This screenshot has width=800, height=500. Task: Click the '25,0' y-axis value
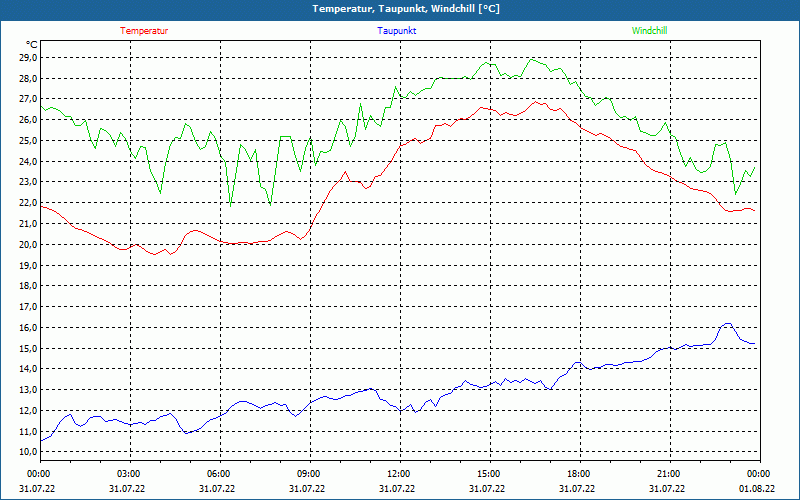coord(29,141)
